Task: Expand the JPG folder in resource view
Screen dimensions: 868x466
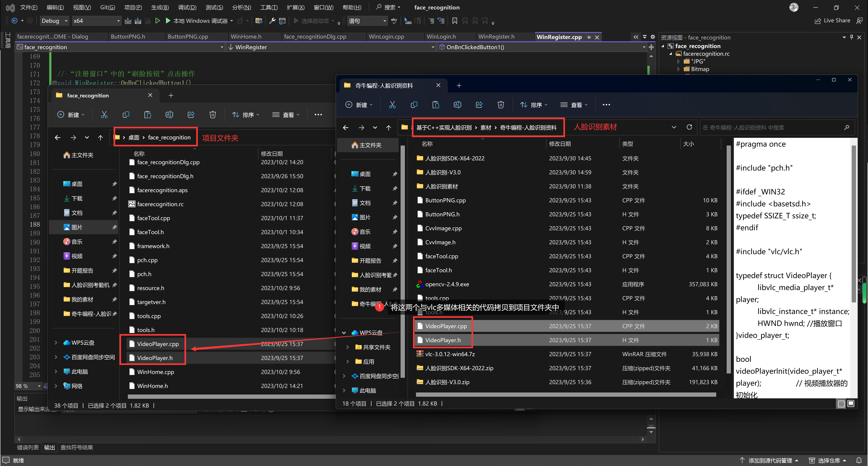Action: tap(679, 61)
